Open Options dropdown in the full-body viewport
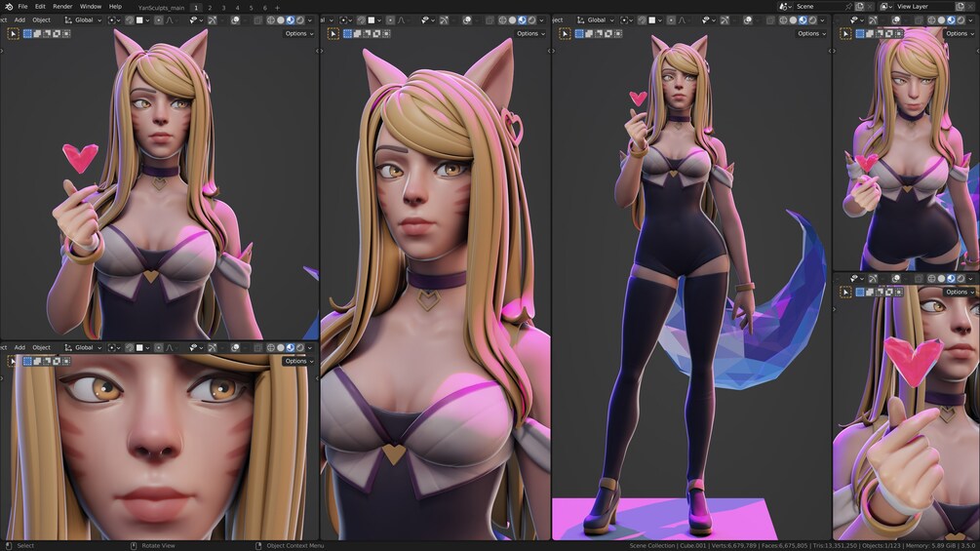Image resolution: width=980 pixels, height=551 pixels. (810, 34)
